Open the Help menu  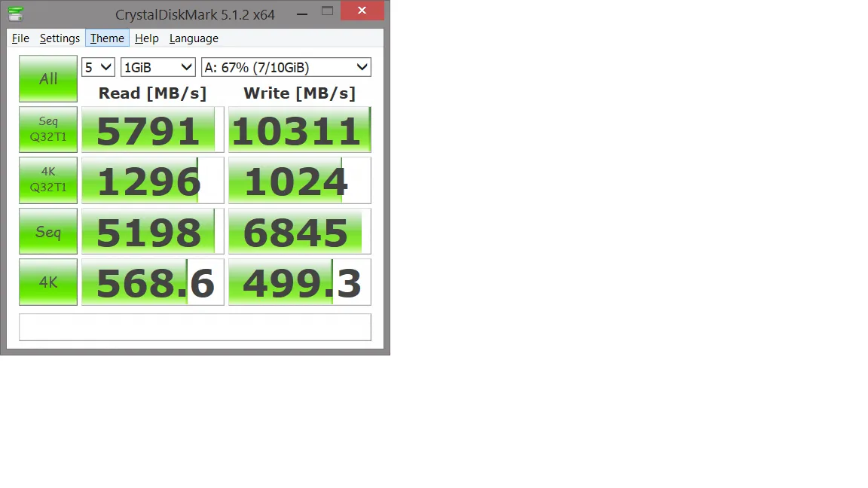(x=147, y=38)
